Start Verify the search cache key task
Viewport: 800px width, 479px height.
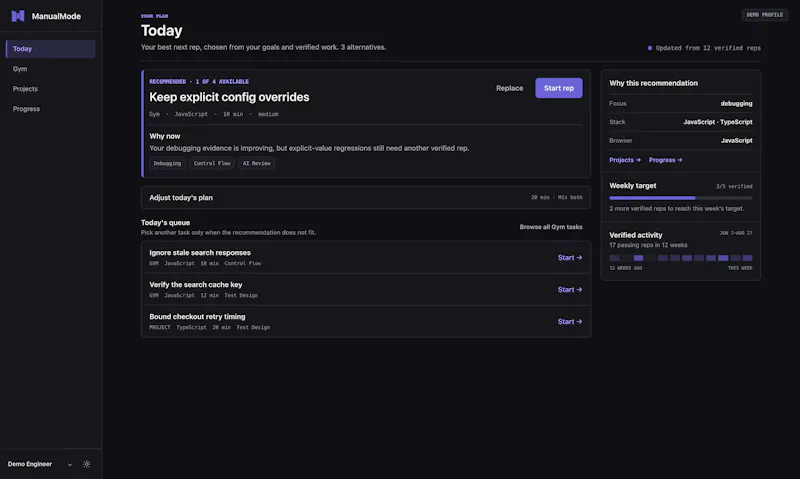[x=569, y=290]
